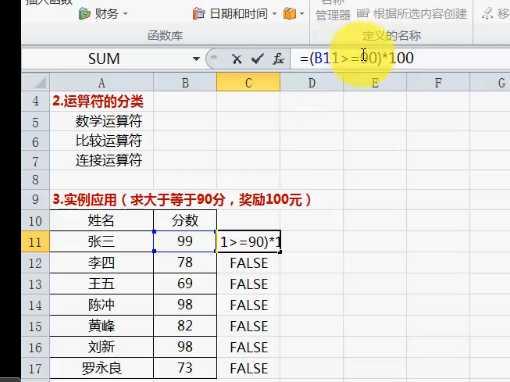Click FALSE cell in 刘新 row
510x382 pixels.
(x=248, y=347)
